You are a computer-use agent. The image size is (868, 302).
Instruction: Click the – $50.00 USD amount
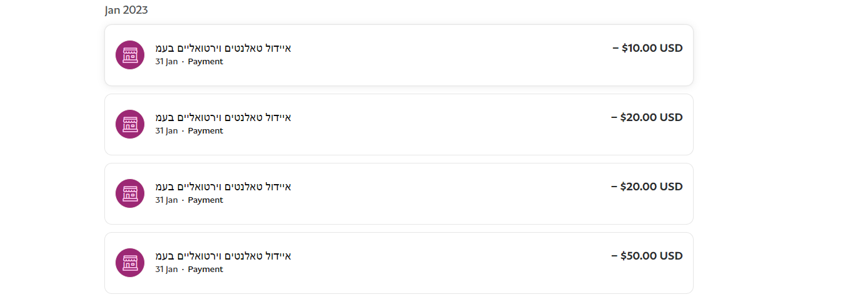[x=647, y=256]
